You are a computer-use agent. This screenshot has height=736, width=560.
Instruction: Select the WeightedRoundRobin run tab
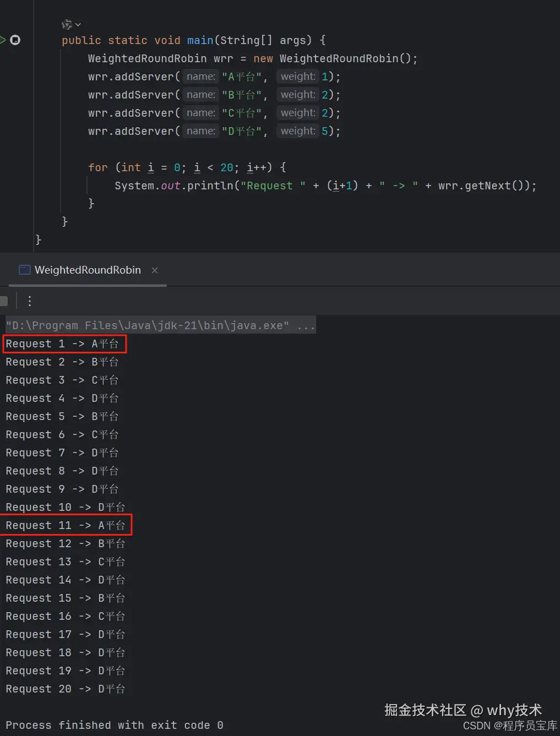(x=88, y=270)
